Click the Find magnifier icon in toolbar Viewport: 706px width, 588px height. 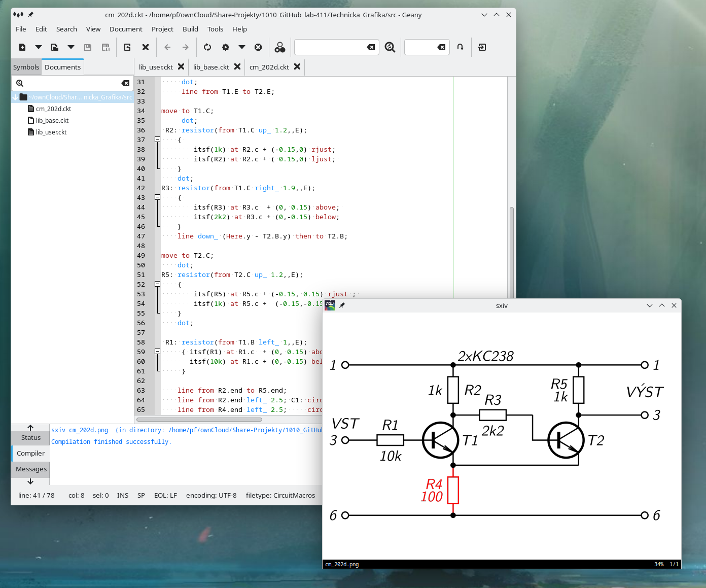click(390, 47)
